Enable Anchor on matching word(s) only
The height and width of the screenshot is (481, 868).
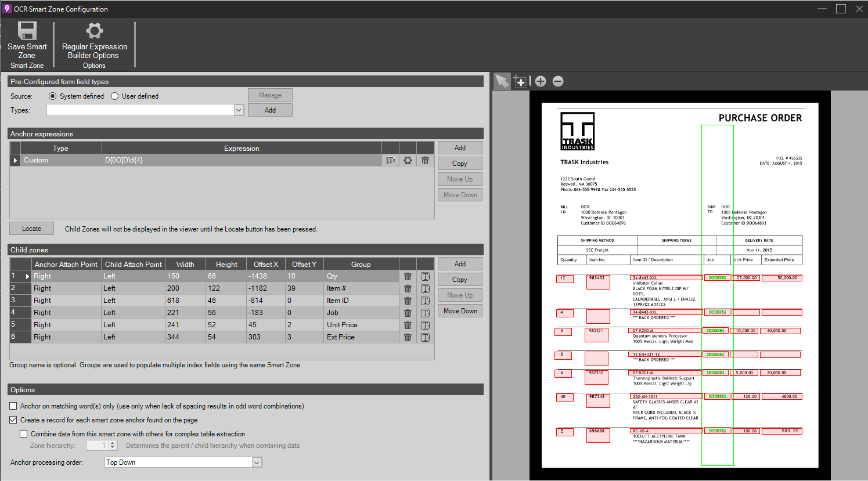[x=13, y=406]
